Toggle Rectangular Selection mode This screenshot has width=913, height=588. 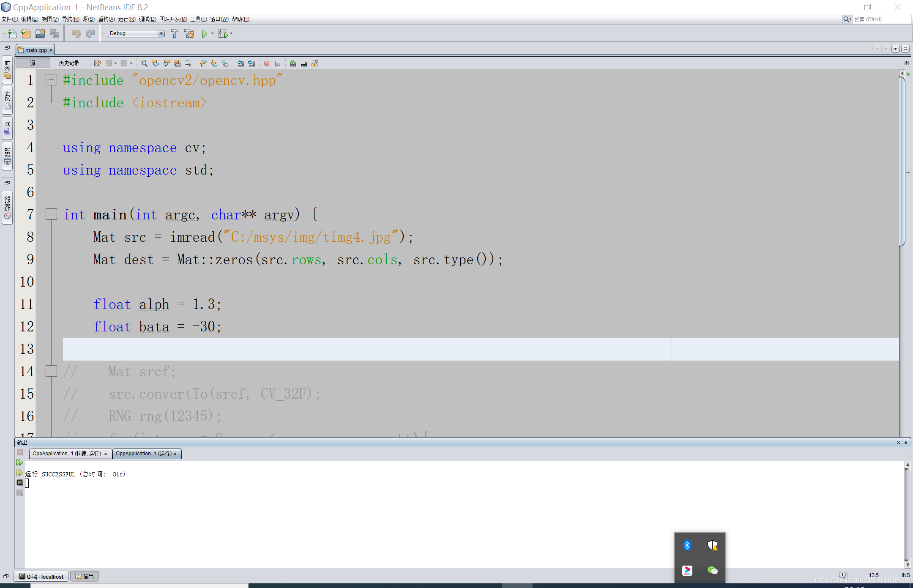click(188, 63)
